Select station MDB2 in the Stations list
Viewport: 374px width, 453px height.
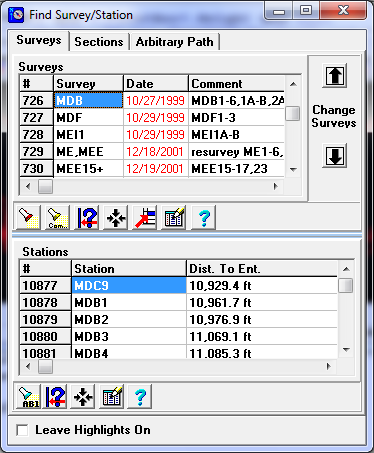(x=178, y=320)
